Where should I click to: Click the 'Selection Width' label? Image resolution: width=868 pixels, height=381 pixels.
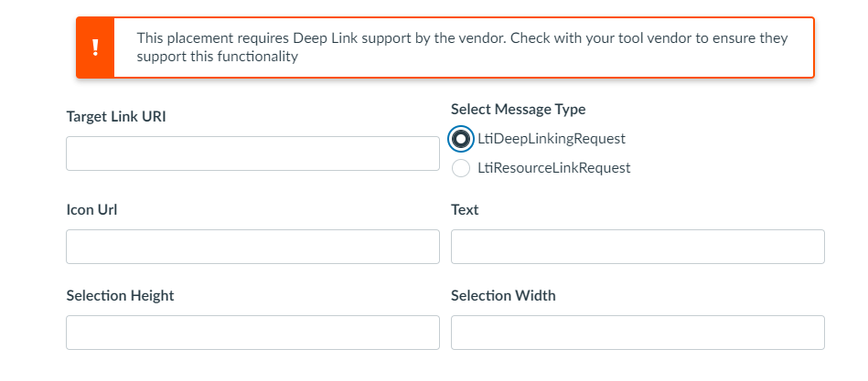503,296
